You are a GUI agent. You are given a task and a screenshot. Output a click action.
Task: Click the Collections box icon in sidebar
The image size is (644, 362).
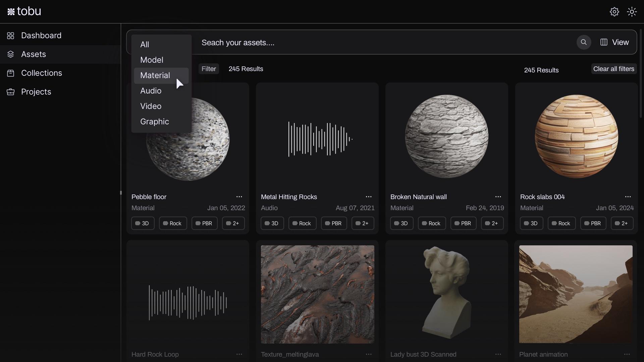[11, 73]
